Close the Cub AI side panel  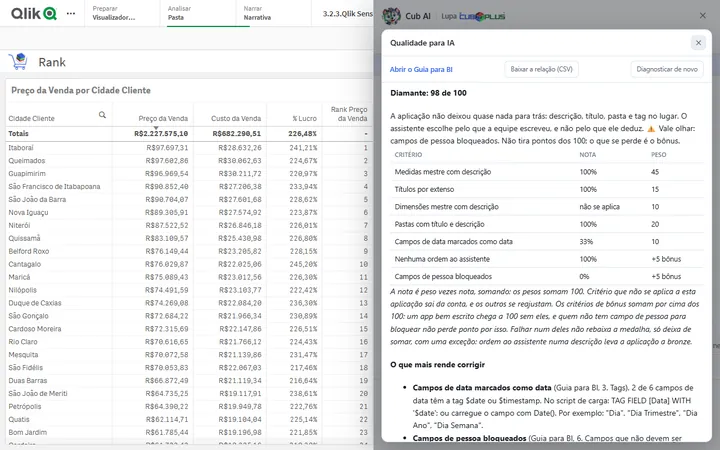(703, 16)
